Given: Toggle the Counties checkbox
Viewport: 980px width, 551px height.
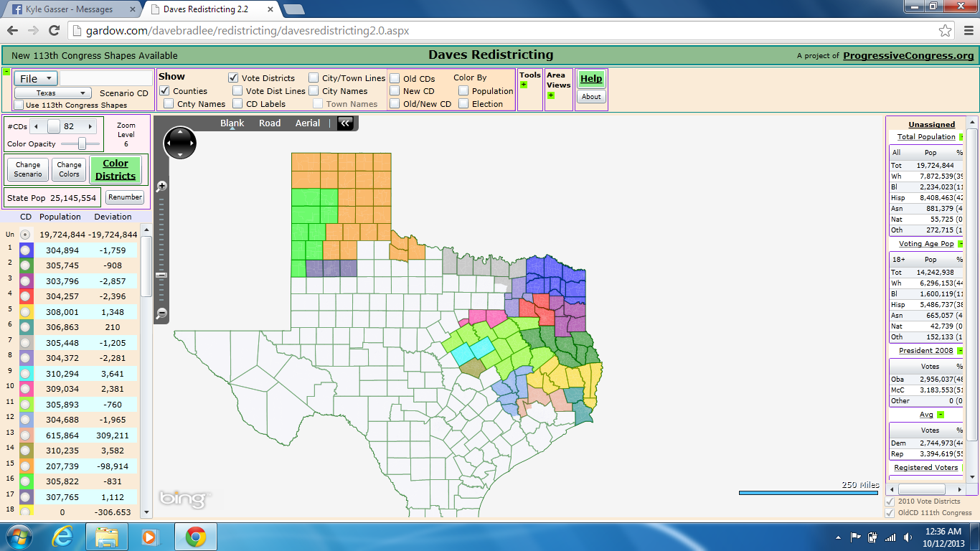Looking at the screenshot, I should coord(164,91).
